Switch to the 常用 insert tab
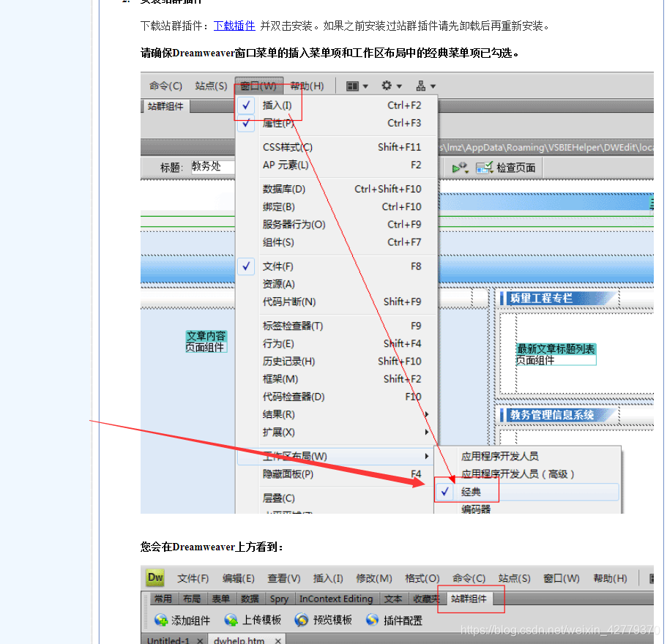The width and height of the screenshot is (667, 644). [163, 599]
